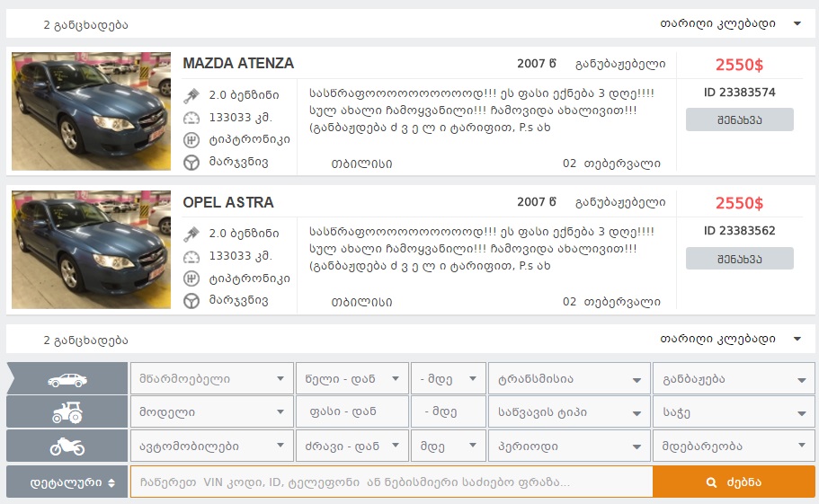Save the OPEL ASTRA listing with შენახვა
The height and width of the screenshot is (504, 819).
point(740,258)
